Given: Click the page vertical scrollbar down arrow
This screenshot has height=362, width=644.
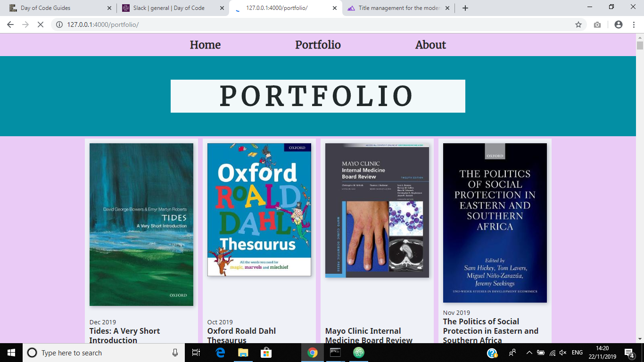Looking at the screenshot, I should click(640, 338).
